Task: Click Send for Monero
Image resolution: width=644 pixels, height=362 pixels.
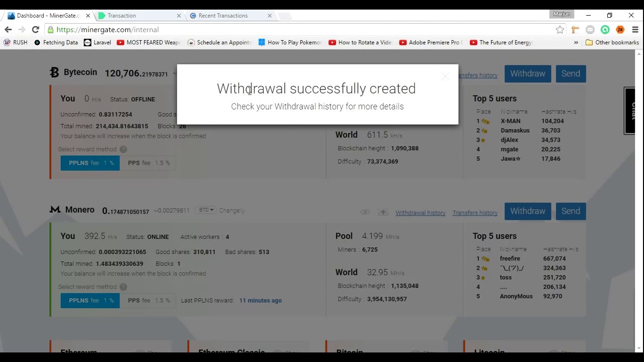Action: coord(571,211)
